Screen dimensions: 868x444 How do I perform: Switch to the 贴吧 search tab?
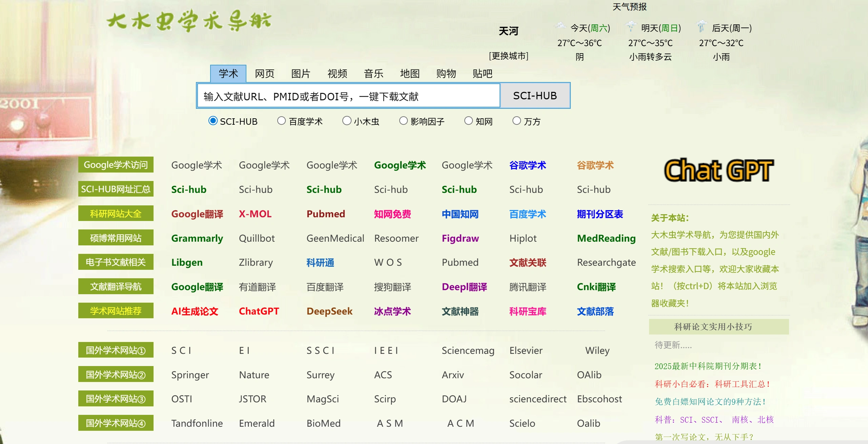click(x=482, y=74)
